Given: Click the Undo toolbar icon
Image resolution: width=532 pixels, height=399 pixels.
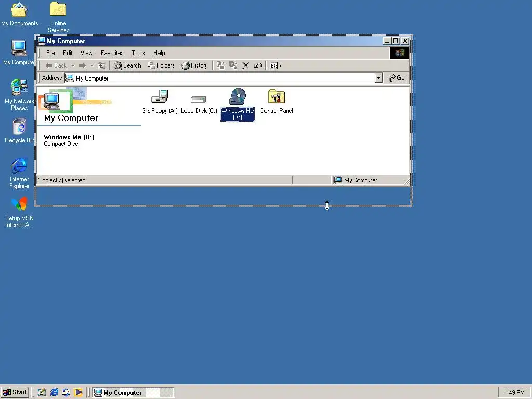Looking at the screenshot, I should coord(258,65).
